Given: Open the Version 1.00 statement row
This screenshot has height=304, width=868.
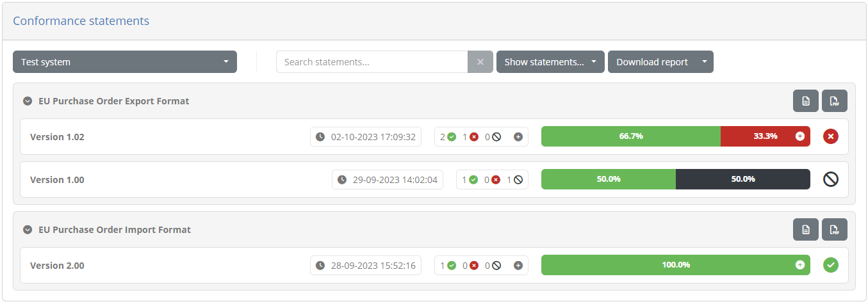Looking at the screenshot, I should tap(434, 180).
